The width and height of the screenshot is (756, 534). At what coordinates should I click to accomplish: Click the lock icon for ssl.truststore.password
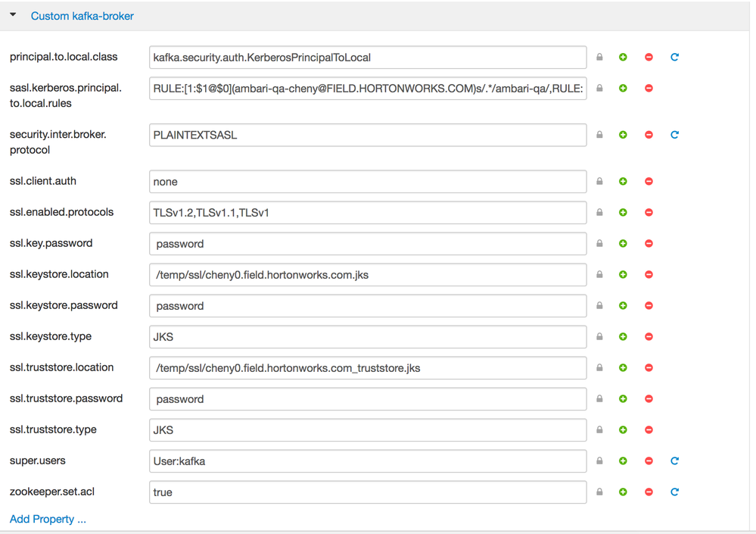point(599,399)
